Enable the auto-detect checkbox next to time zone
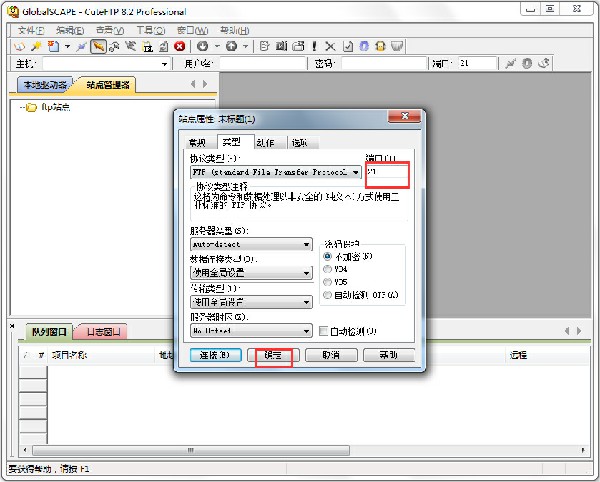Screen dimensions: 600x482 pos(323,331)
